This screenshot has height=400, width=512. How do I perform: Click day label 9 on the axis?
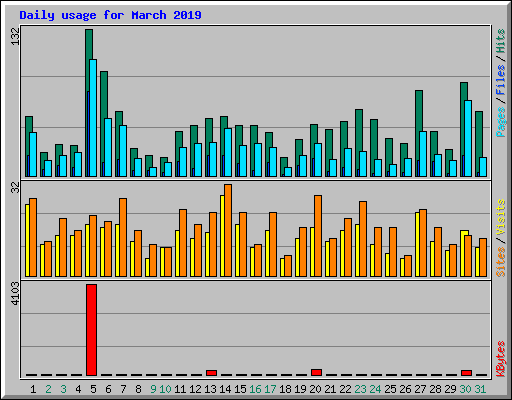pos(153,389)
